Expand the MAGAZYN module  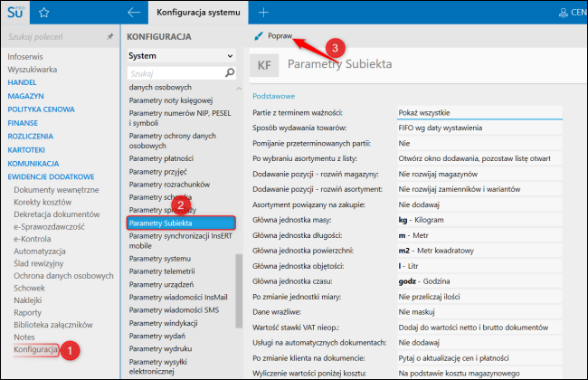[x=26, y=96]
